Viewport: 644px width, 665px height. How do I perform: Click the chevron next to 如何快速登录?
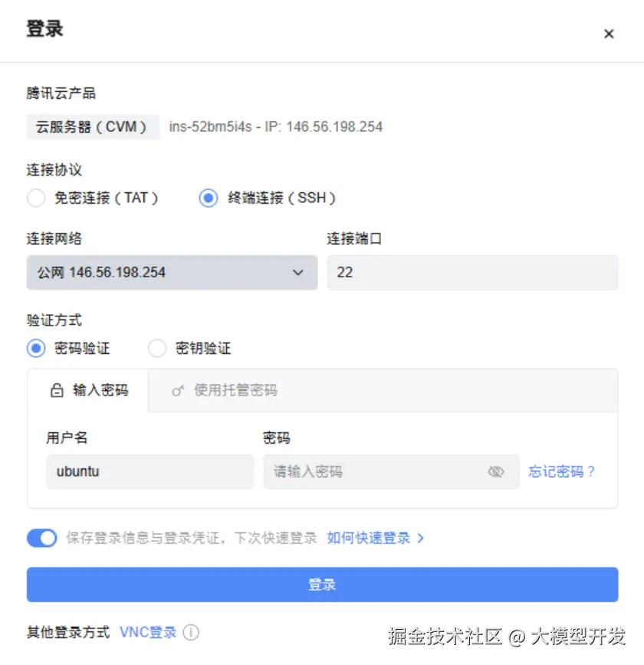click(x=421, y=539)
